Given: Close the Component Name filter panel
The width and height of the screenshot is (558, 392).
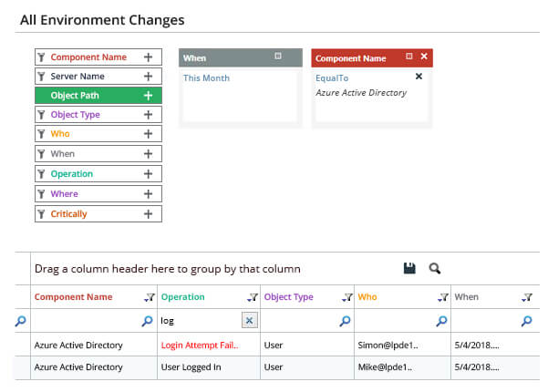Looking at the screenshot, I should (424, 57).
